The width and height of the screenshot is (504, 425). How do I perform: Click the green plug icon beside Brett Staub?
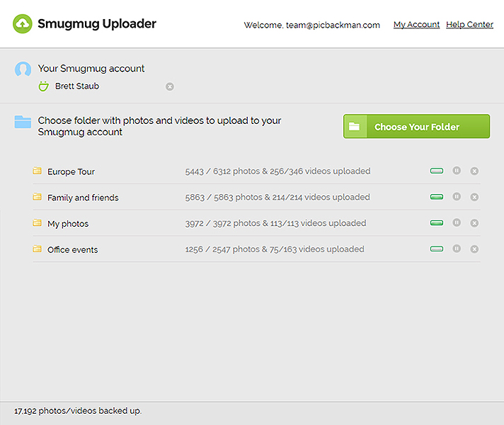[x=44, y=86]
